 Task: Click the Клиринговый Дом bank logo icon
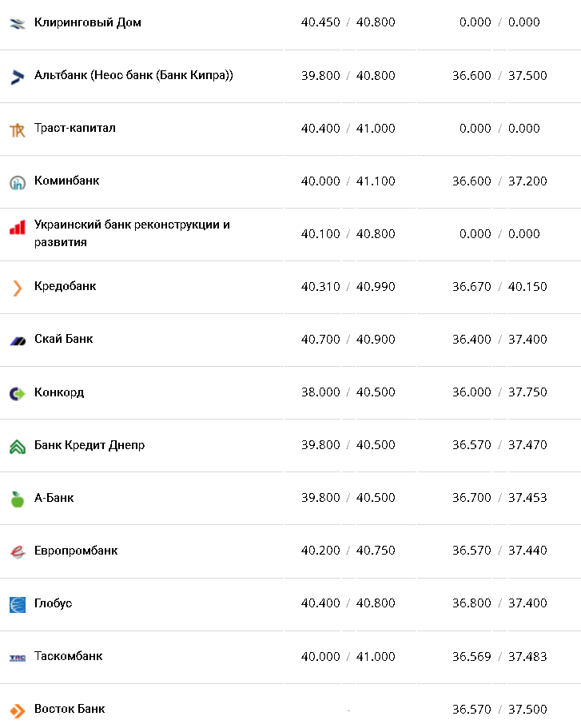coord(18,23)
